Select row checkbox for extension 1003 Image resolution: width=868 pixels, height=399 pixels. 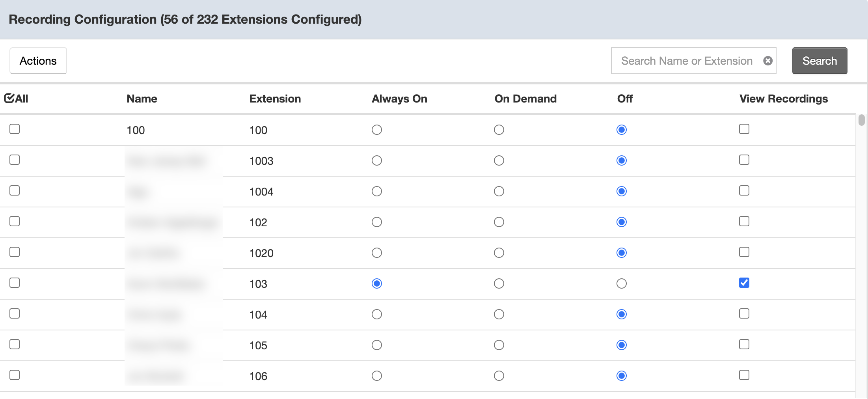click(15, 160)
